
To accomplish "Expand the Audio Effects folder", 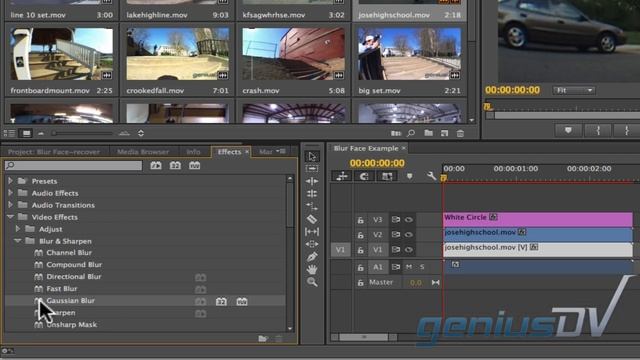I will (x=11, y=192).
